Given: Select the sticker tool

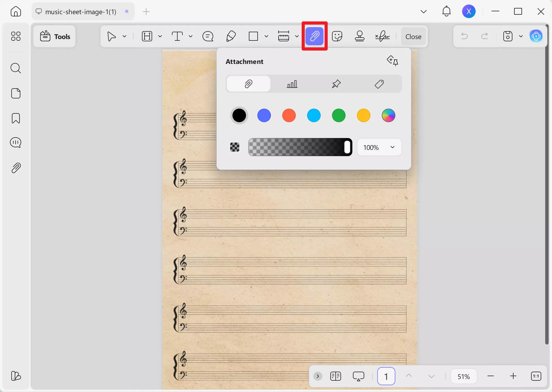Looking at the screenshot, I should pos(337,36).
